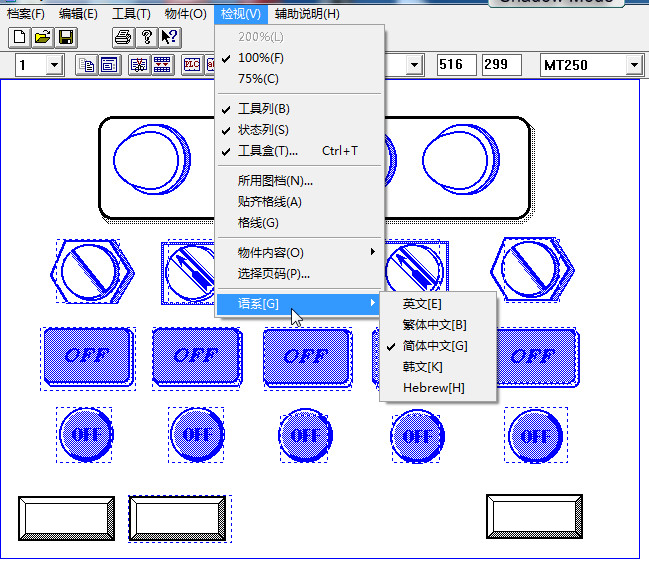Click the Print icon in toolbar
The width and height of the screenshot is (649, 563).
pos(122,38)
